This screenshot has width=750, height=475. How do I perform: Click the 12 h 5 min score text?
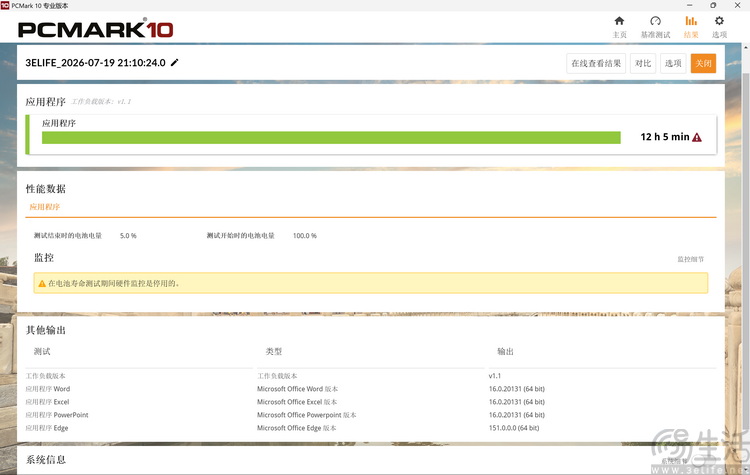click(665, 137)
